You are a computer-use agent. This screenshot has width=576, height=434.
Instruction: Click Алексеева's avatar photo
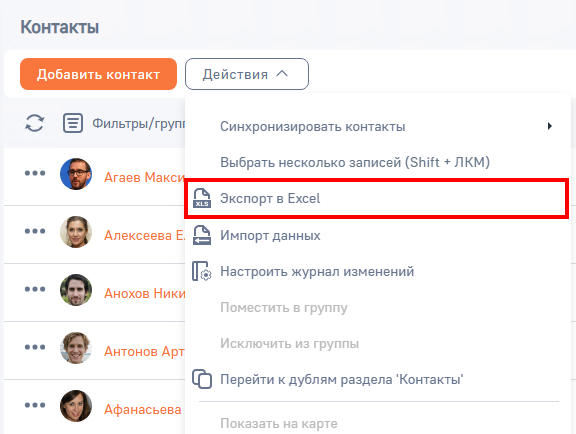click(76, 232)
